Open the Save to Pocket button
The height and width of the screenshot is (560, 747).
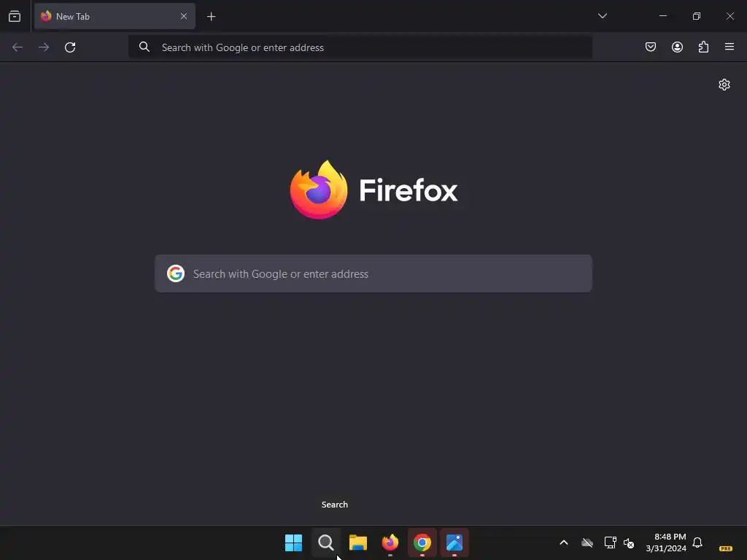pos(650,47)
